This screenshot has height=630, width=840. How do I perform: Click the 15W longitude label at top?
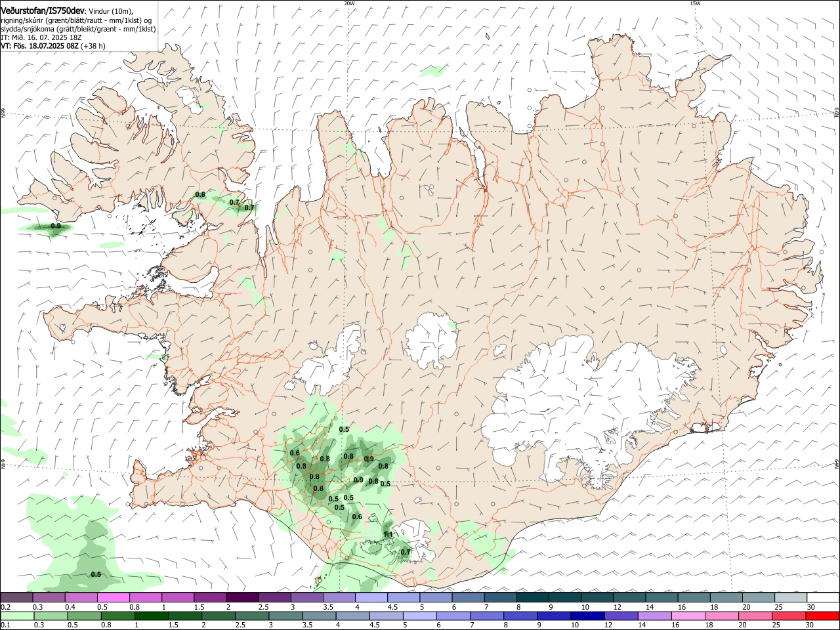point(695,3)
